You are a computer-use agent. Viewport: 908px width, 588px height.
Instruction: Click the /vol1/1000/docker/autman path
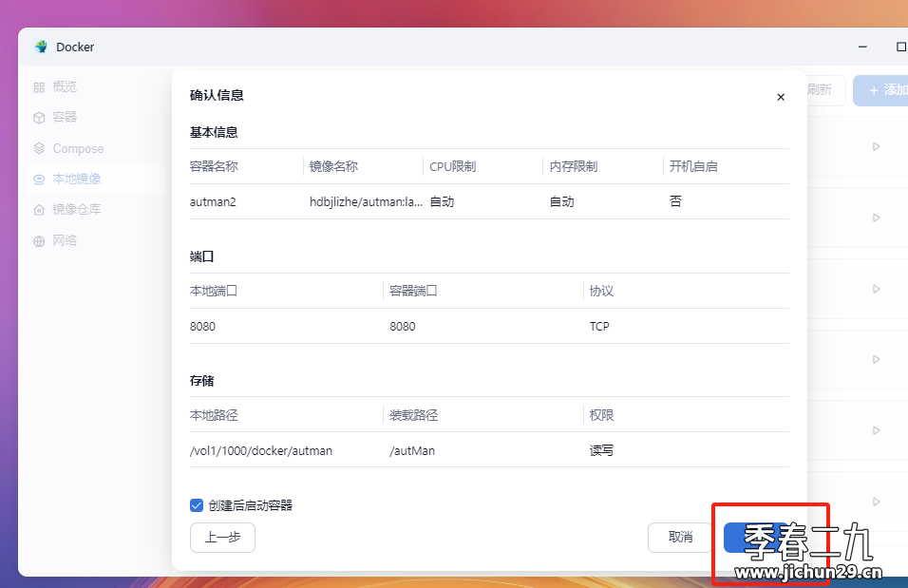pyautogui.click(x=261, y=450)
